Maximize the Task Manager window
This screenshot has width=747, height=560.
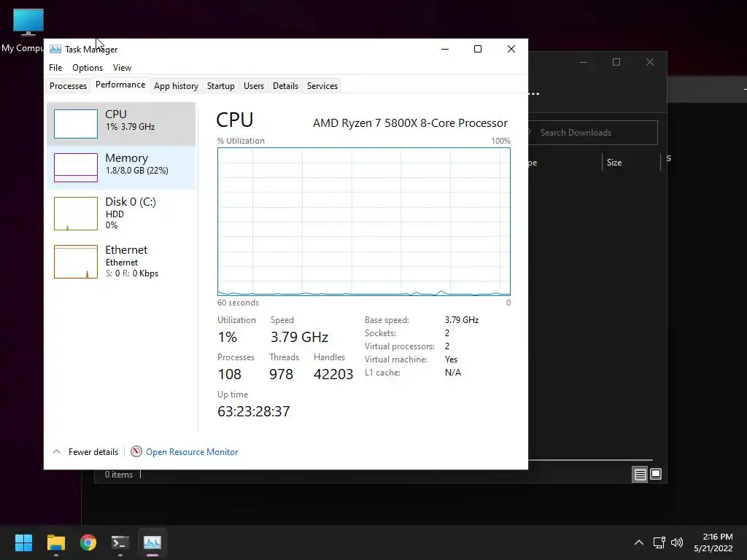[478, 49]
